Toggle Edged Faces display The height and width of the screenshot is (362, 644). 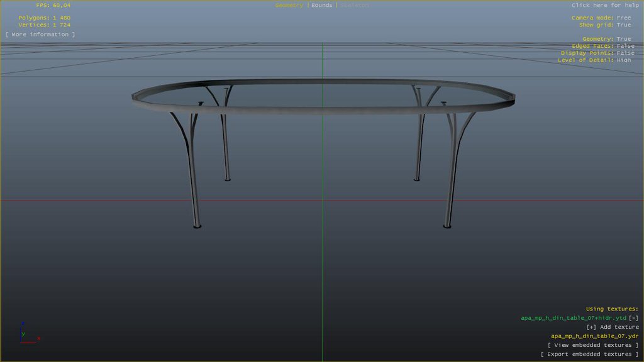click(602, 46)
